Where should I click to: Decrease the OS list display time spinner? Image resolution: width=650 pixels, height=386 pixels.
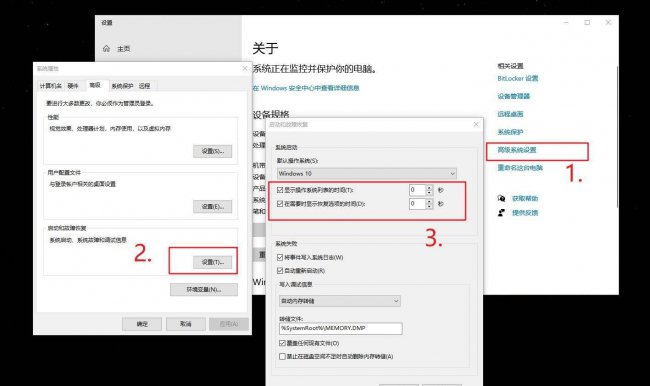tap(429, 193)
